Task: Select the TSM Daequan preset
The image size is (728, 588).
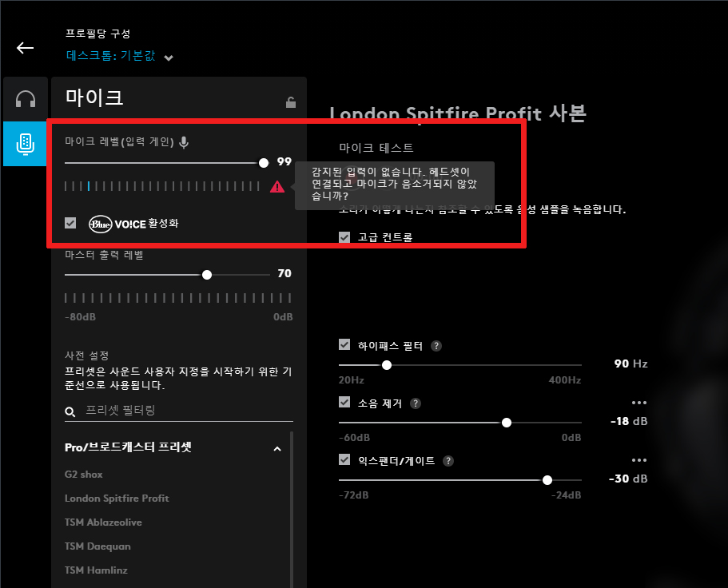Action: 97,546
